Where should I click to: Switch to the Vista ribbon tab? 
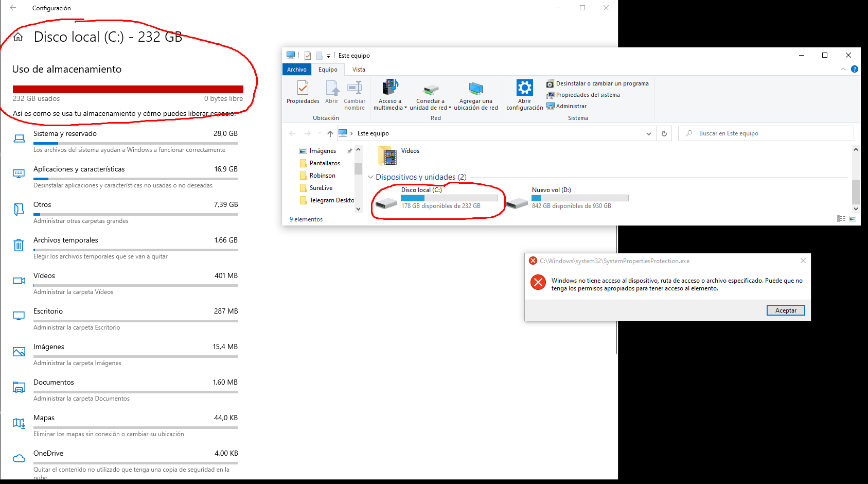(x=359, y=70)
